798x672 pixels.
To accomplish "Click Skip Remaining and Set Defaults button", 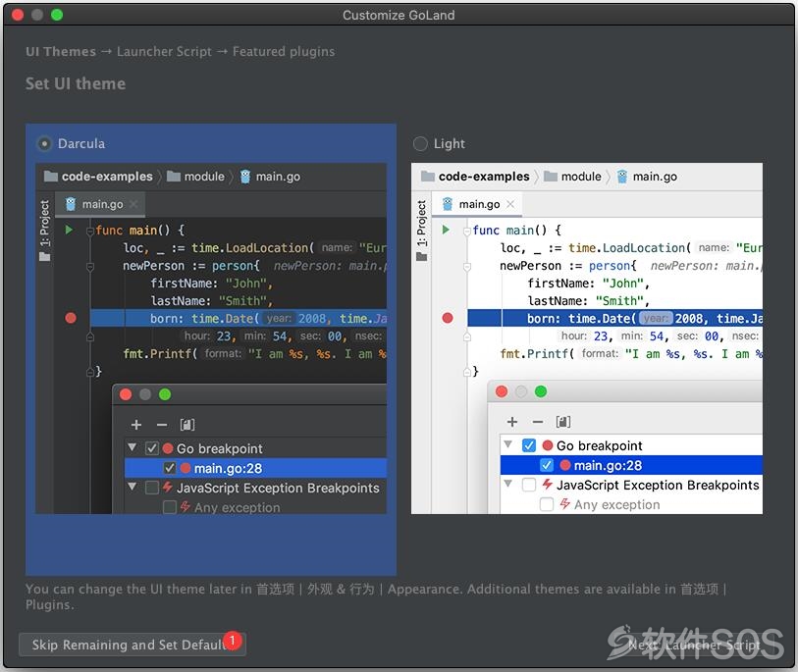I will (x=133, y=645).
